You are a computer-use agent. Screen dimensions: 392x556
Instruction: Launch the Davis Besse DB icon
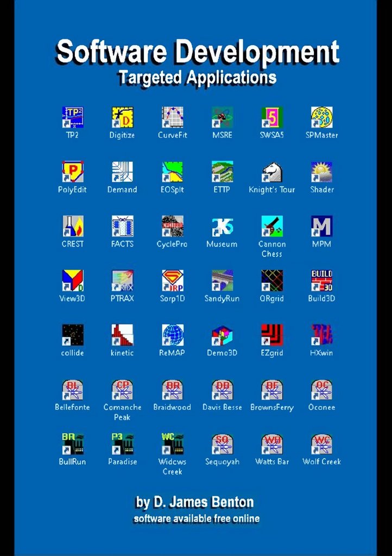tap(222, 389)
